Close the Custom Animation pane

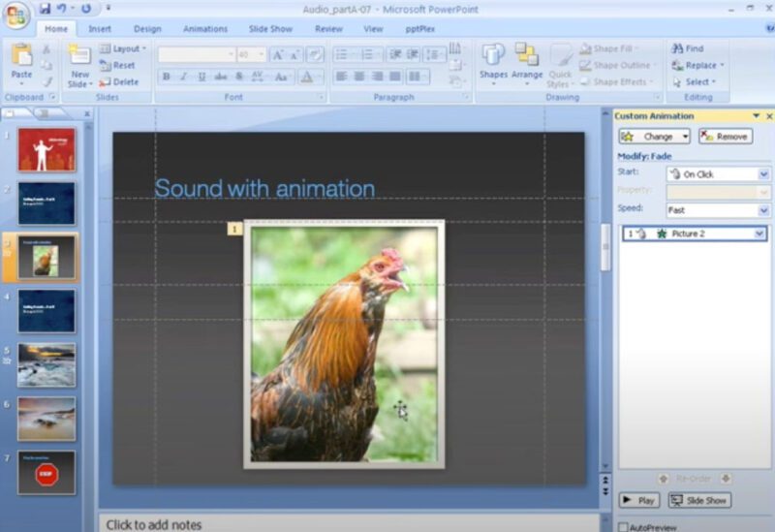click(769, 115)
